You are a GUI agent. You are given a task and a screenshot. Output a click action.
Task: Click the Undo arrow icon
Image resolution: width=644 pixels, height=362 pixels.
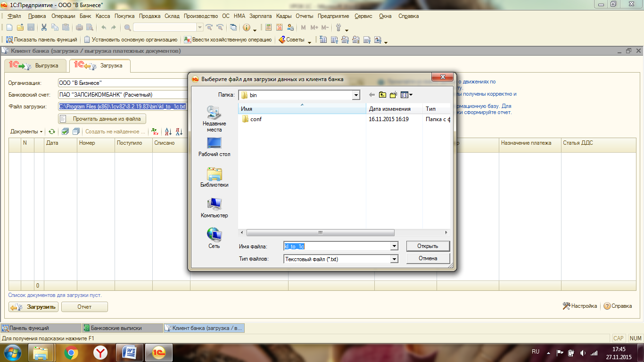(104, 27)
